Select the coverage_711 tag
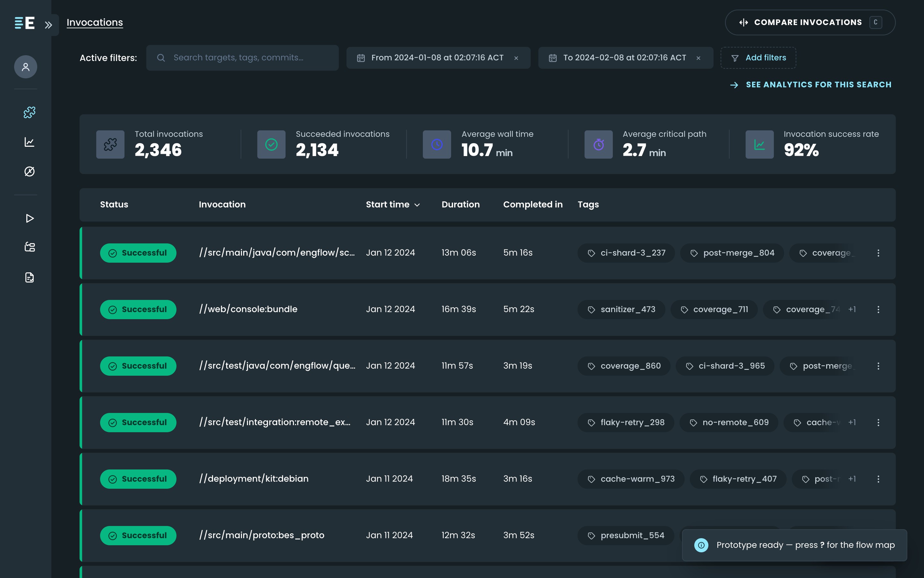924x578 pixels. 714,310
